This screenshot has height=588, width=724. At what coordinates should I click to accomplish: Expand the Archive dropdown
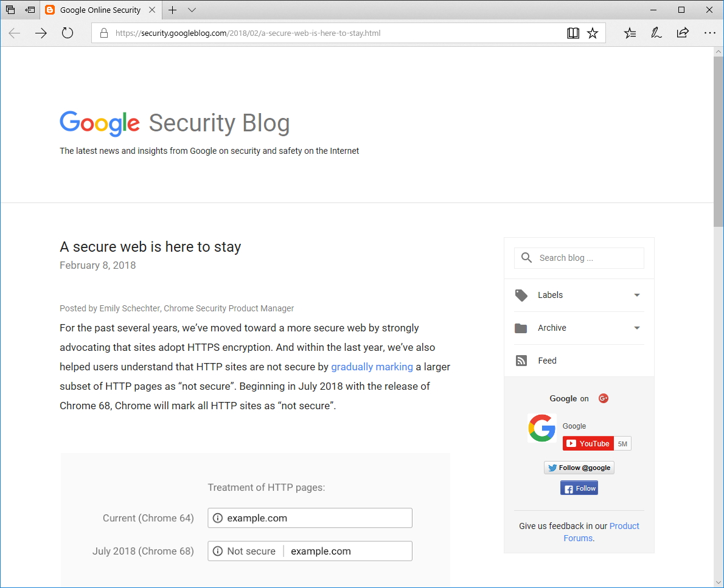[x=636, y=328]
